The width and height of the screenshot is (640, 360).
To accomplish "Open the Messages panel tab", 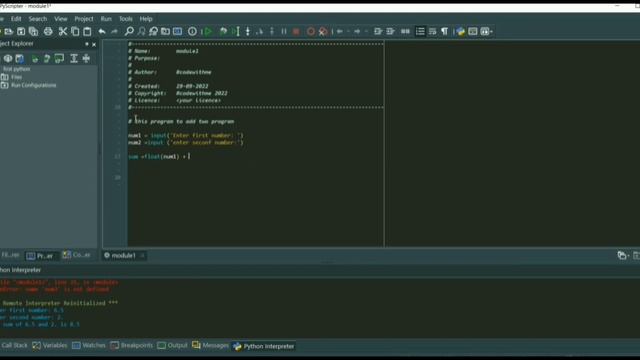I will [x=210, y=345].
